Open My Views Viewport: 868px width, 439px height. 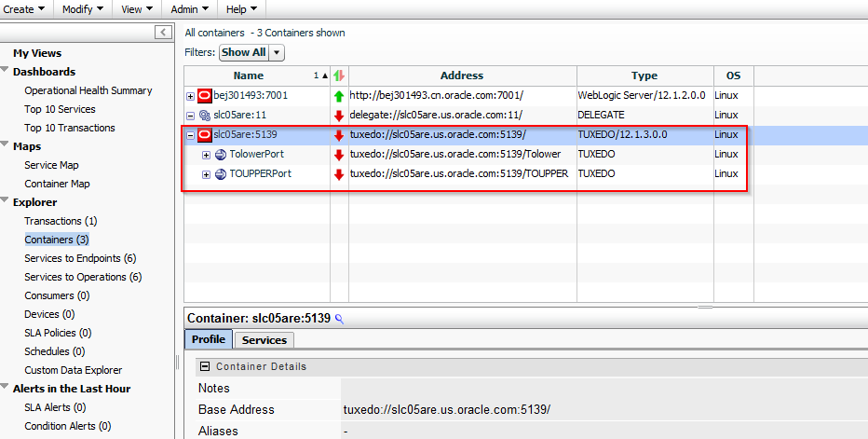coord(37,53)
